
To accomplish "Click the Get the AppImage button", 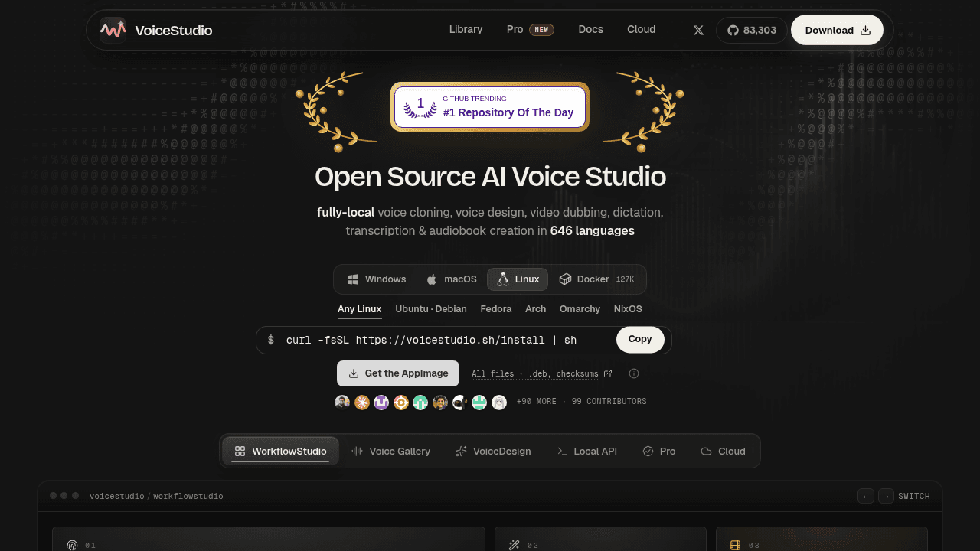I will [398, 373].
